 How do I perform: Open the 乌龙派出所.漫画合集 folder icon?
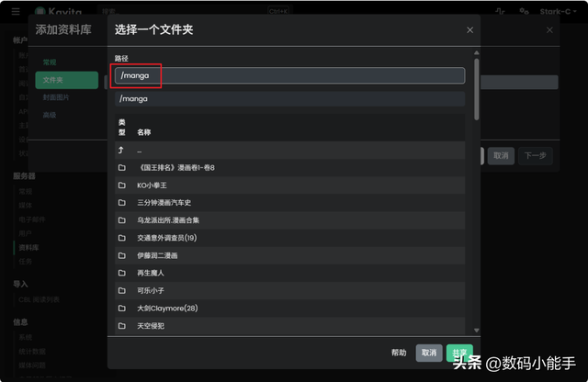122,220
